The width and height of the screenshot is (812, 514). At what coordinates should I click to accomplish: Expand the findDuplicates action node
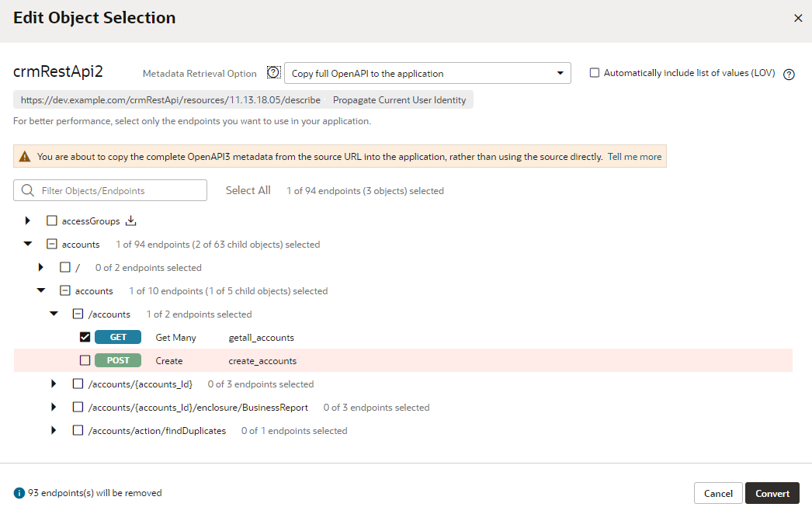click(x=54, y=431)
